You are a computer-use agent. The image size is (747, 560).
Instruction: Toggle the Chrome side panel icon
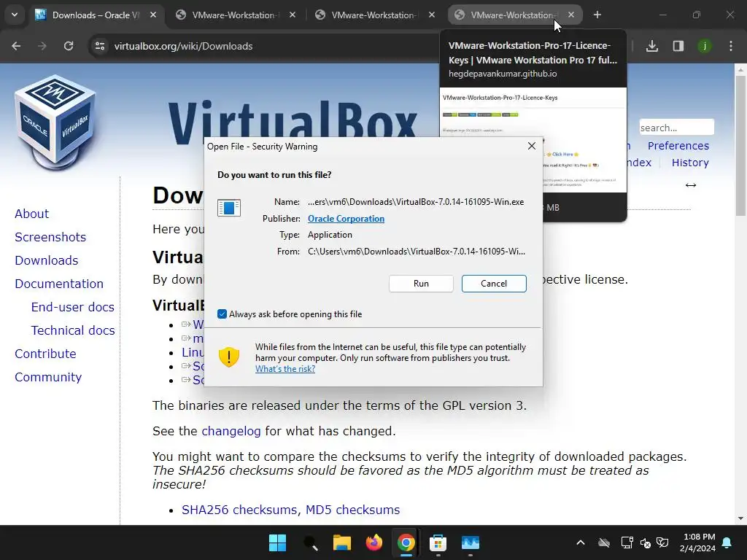click(678, 46)
